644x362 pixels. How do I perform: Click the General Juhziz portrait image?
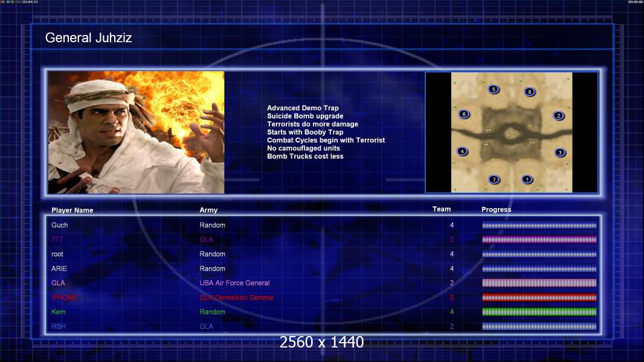[x=137, y=132]
